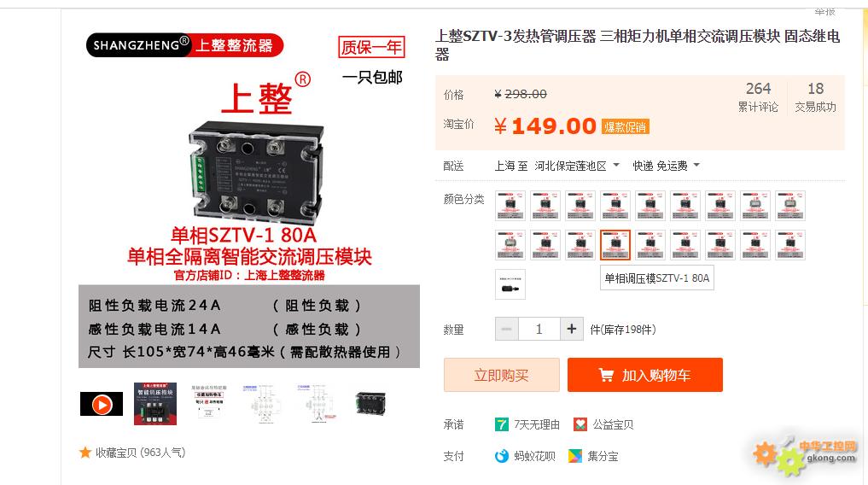Click the star icon to favorite item
868x485 pixels.
pyautogui.click(x=85, y=453)
